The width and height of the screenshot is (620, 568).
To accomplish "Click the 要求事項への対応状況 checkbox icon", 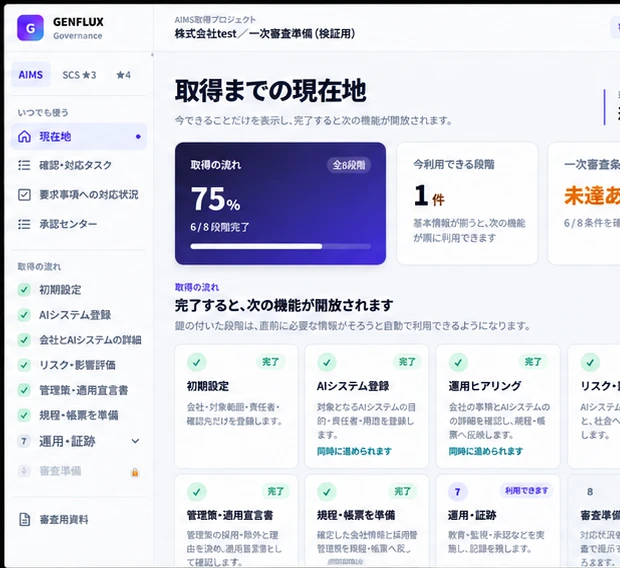I will point(24,195).
